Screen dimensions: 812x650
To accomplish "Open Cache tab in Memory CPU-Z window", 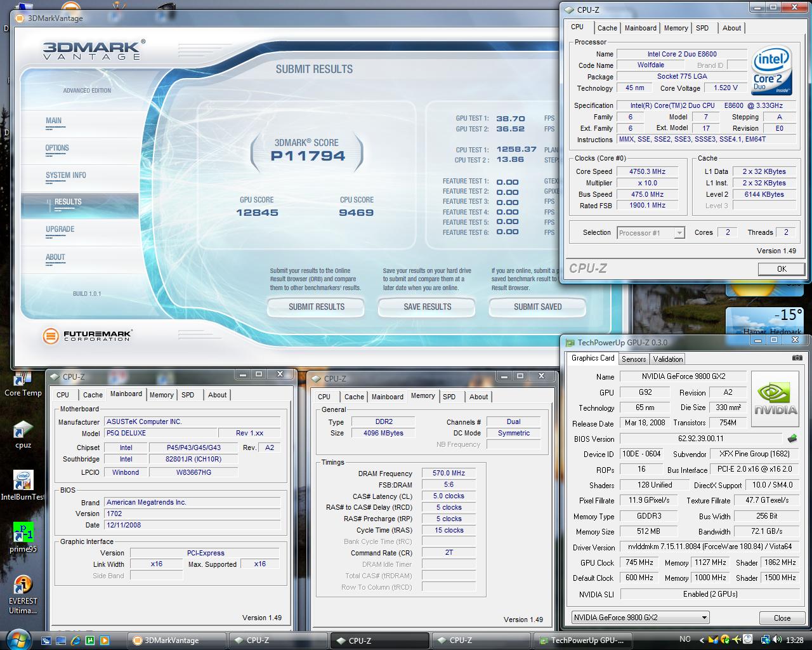I will point(354,397).
